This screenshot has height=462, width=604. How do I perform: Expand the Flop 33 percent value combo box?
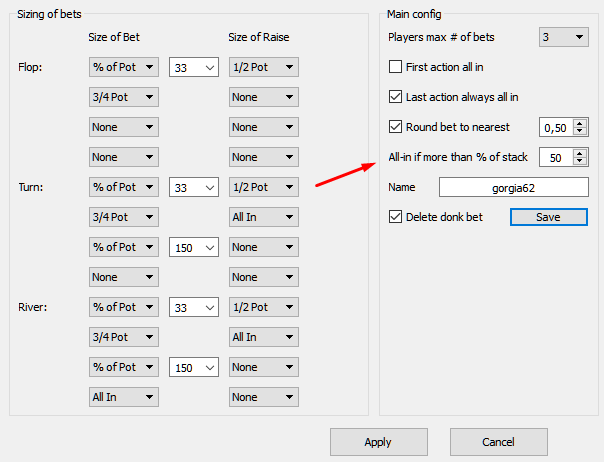(194, 67)
